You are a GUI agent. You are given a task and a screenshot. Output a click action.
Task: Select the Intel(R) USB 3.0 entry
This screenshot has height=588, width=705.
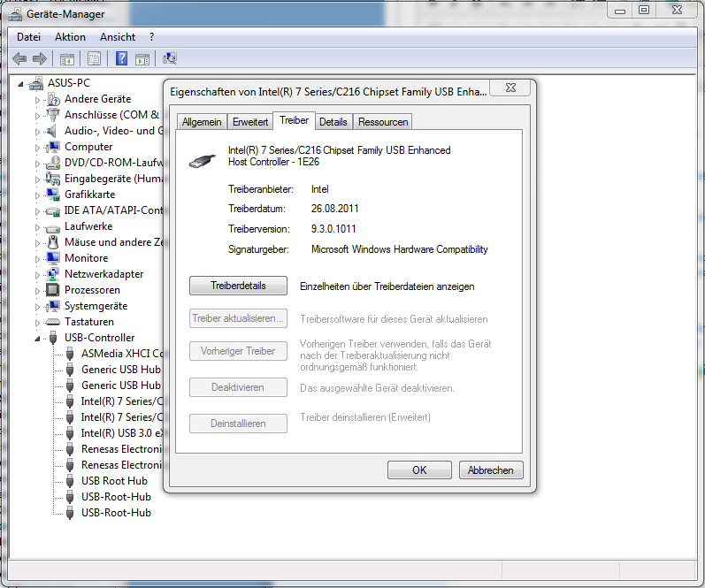(x=122, y=433)
